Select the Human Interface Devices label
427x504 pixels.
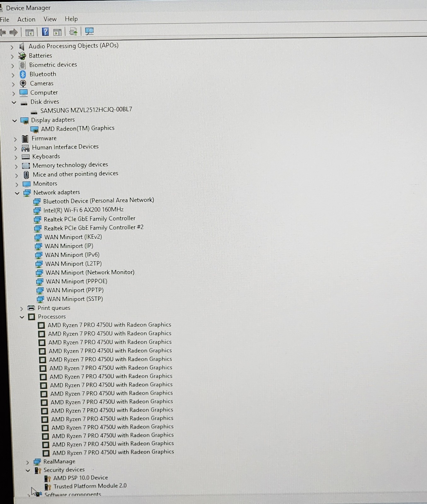pos(65,147)
